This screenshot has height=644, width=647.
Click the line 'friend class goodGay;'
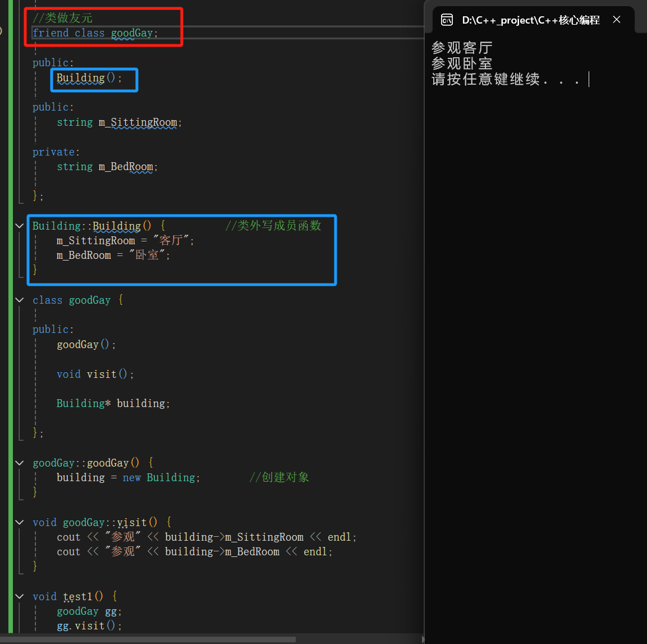(95, 33)
